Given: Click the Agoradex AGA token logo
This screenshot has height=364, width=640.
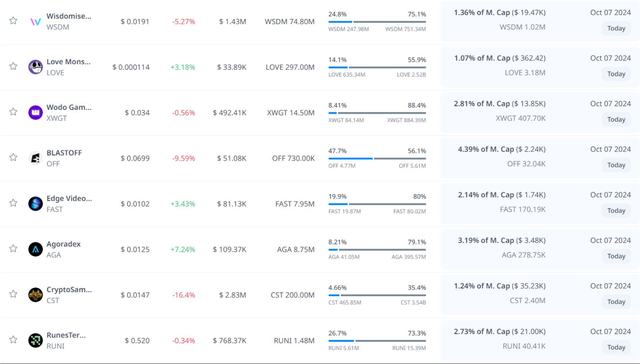Looking at the screenshot, I should 35,249.
